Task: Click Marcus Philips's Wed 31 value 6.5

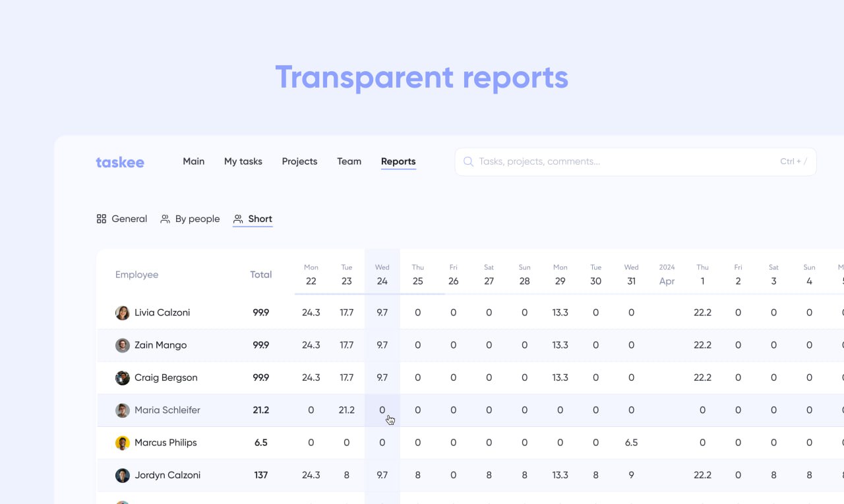Action: pos(632,443)
